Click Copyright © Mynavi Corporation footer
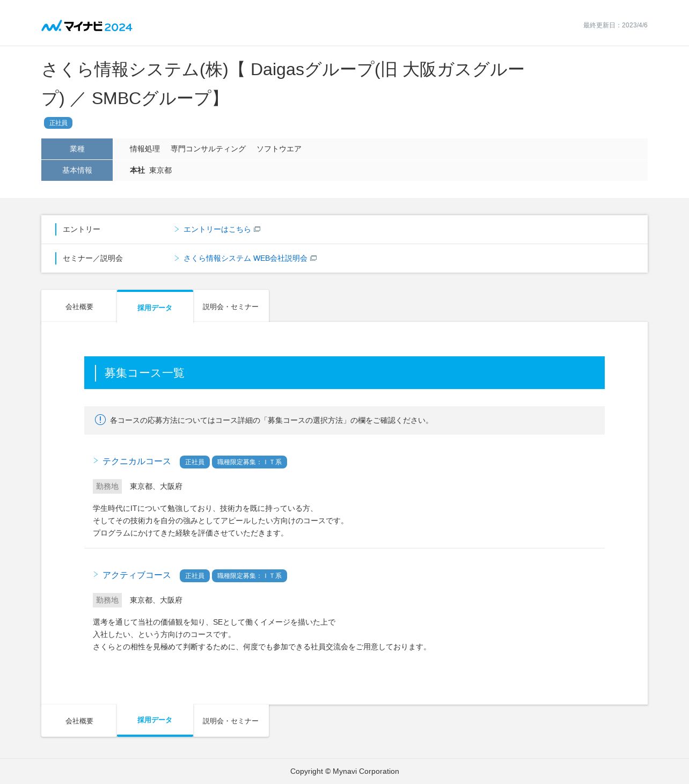 344,771
